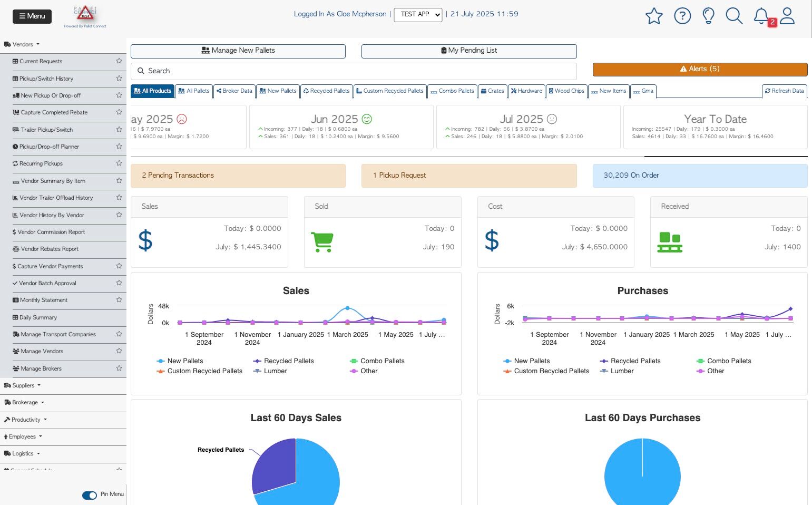
Task: Open the TEST APP dropdown
Action: (x=418, y=14)
